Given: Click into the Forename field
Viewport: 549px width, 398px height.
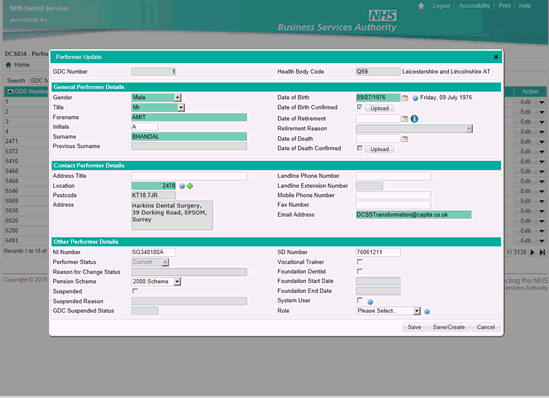Looking at the screenshot, I should click(189, 117).
